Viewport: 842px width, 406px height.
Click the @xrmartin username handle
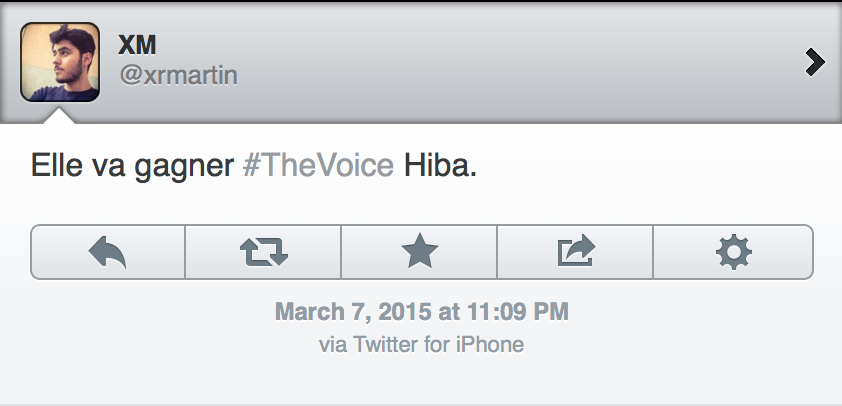pyautogui.click(x=178, y=77)
